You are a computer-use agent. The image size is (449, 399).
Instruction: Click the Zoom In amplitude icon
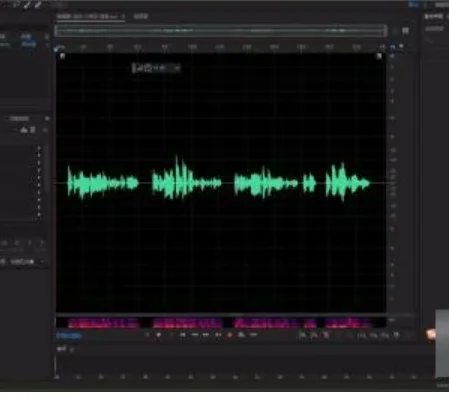point(302,335)
